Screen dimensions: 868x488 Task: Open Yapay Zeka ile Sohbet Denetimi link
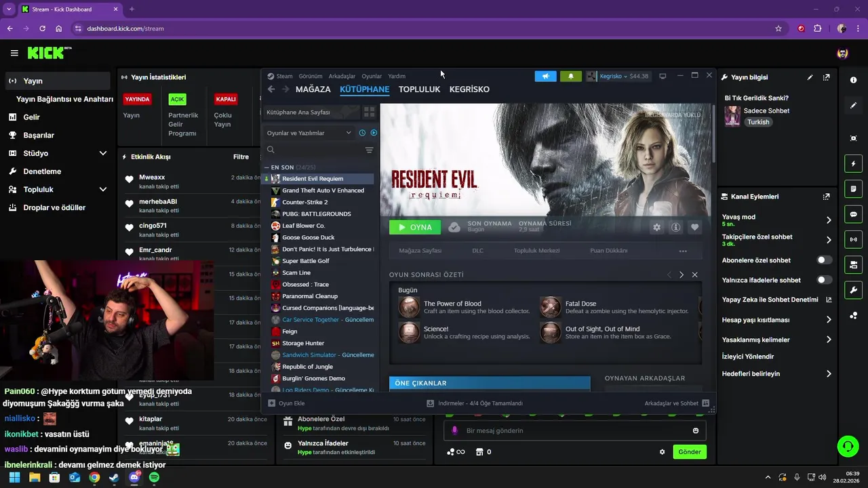[777, 300]
